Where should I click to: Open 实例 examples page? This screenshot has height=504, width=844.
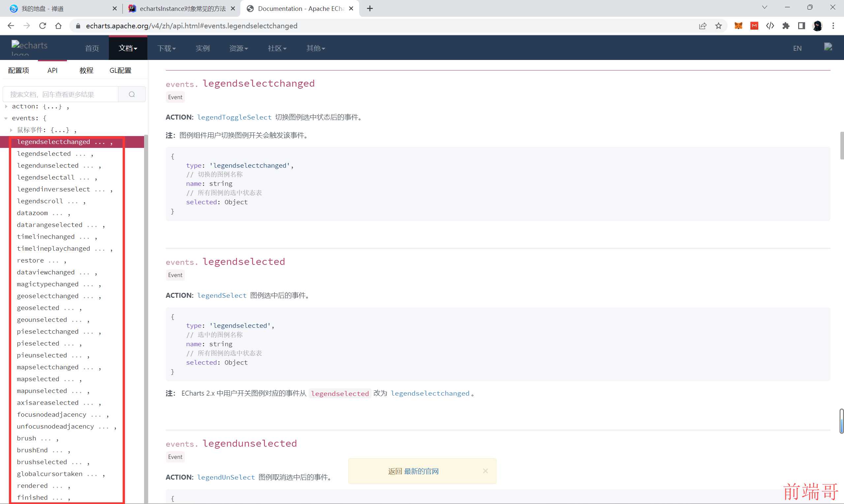point(202,48)
